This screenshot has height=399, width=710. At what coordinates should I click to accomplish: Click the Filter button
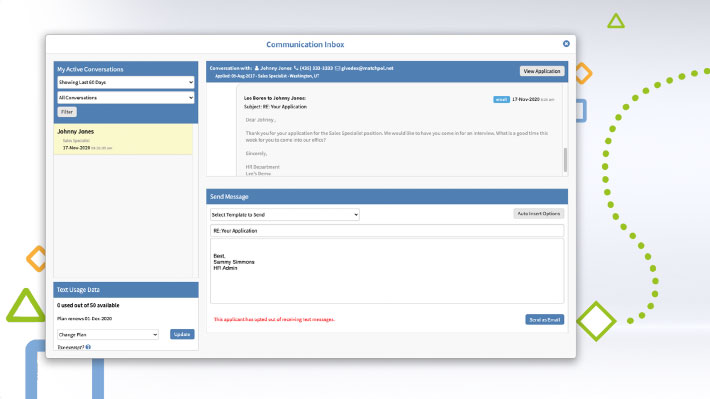pos(67,112)
